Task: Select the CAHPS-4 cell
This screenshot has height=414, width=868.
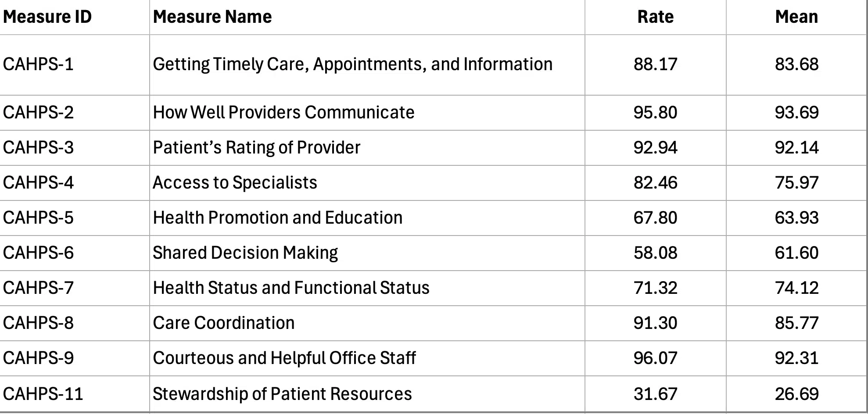Action: pos(75,183)
